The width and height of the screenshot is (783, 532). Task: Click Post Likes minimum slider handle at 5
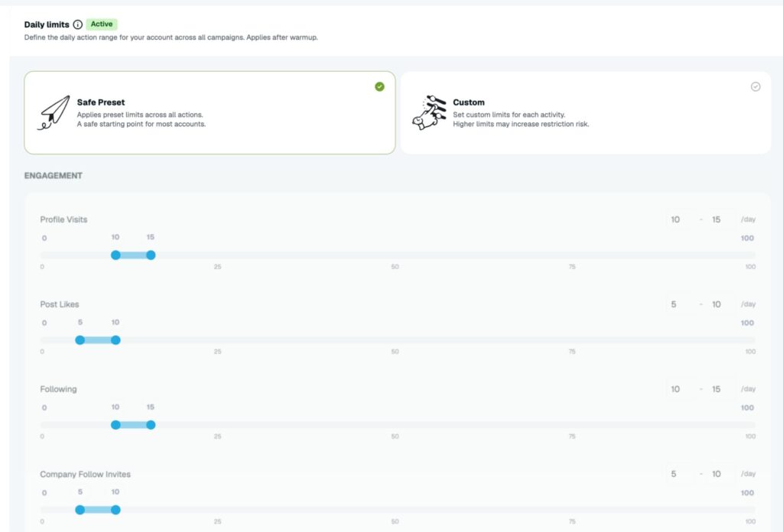coord(80,340)
